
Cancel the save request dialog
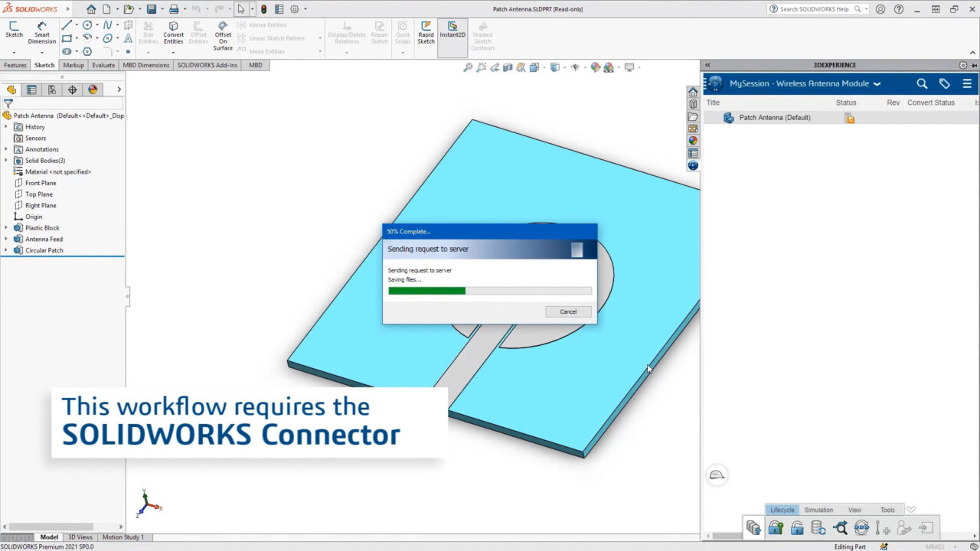tap(568, 311)
